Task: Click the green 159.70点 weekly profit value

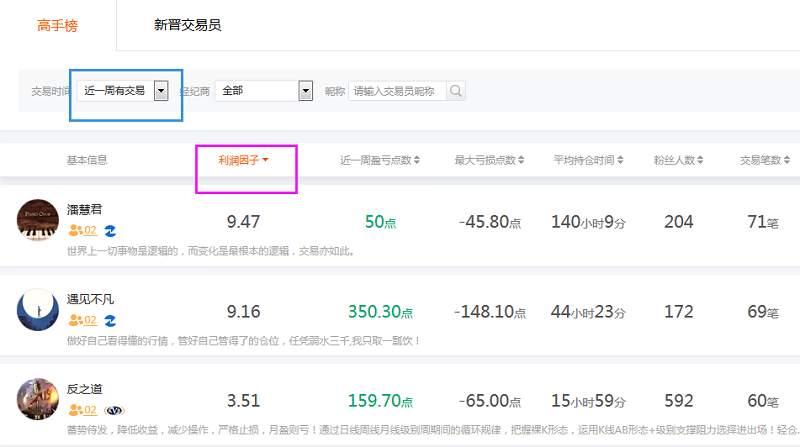Action: (380, 401)
